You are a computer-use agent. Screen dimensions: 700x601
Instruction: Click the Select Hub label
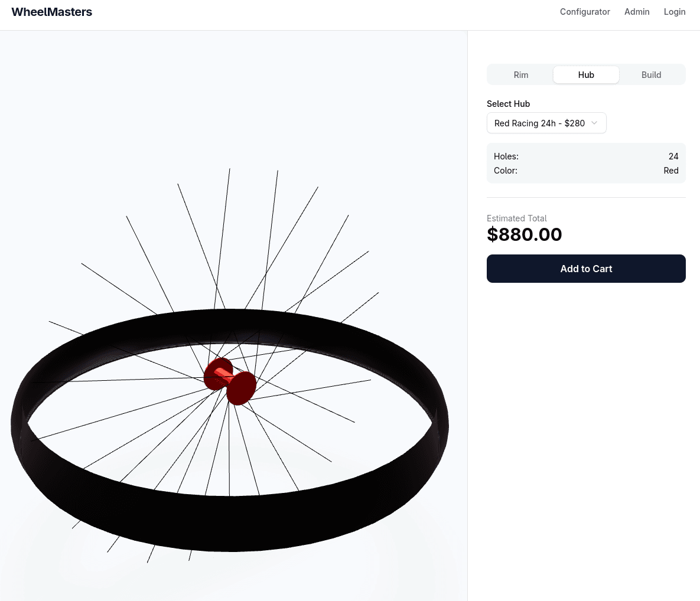pyautogui.click(x=508, y=104)
